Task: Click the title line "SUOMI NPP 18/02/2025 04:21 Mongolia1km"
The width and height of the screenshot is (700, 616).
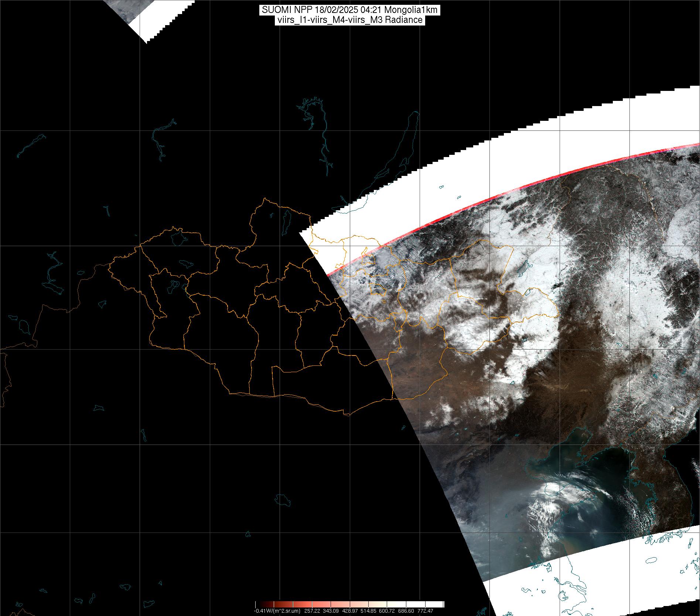Action: tap(349, 10)
